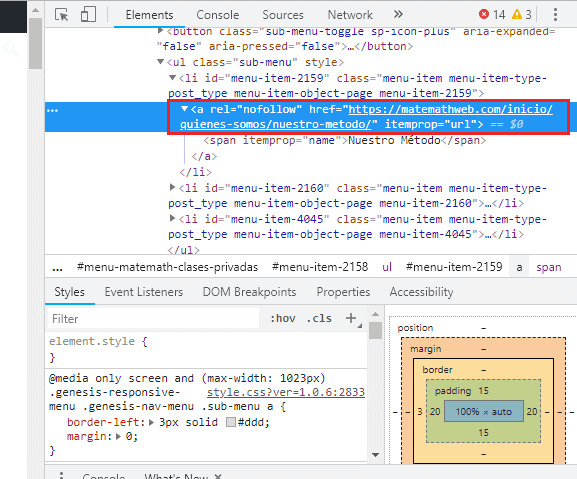Viewport: 577px width, 479px height.
Task: Click the yellow warning count icon
Action: coord(517,14)
